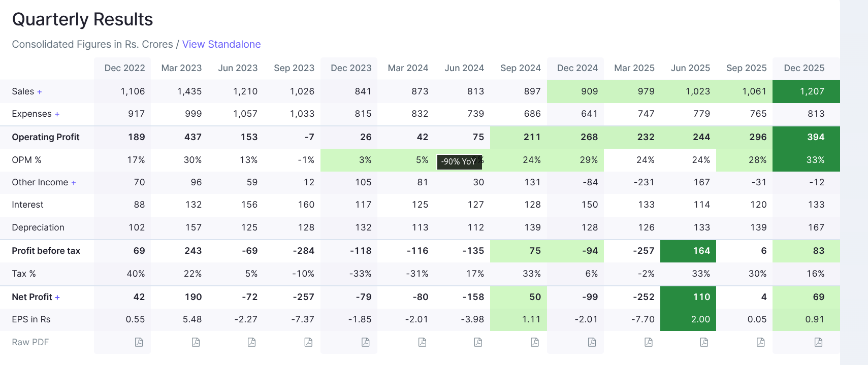868x365 pixels.
Task: Click the View Standalone link
Action: point(221,44)
